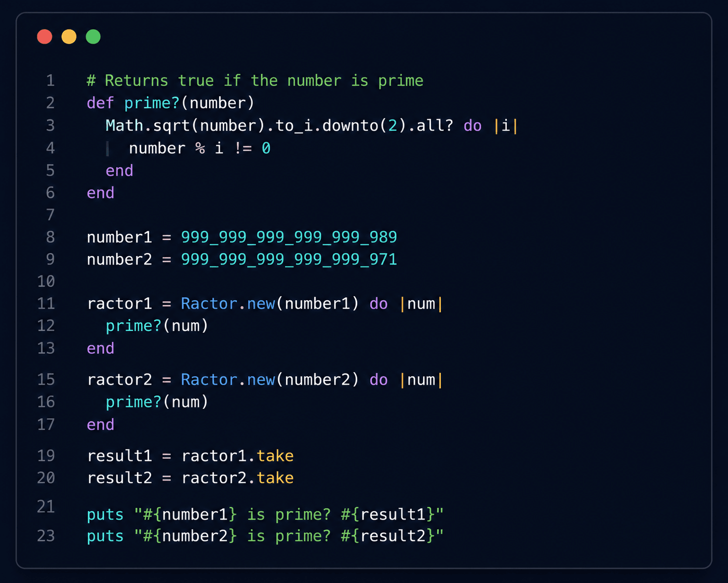Click 'new' on the ractor2 line
728x583 pixels.
coord(261,380)
